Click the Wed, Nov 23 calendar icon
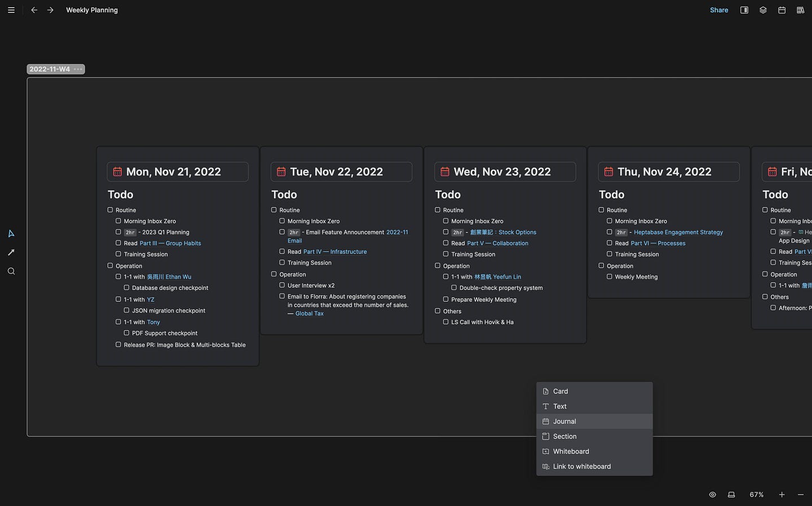Screen dimensions: 812x506 (x=445, y=172)
